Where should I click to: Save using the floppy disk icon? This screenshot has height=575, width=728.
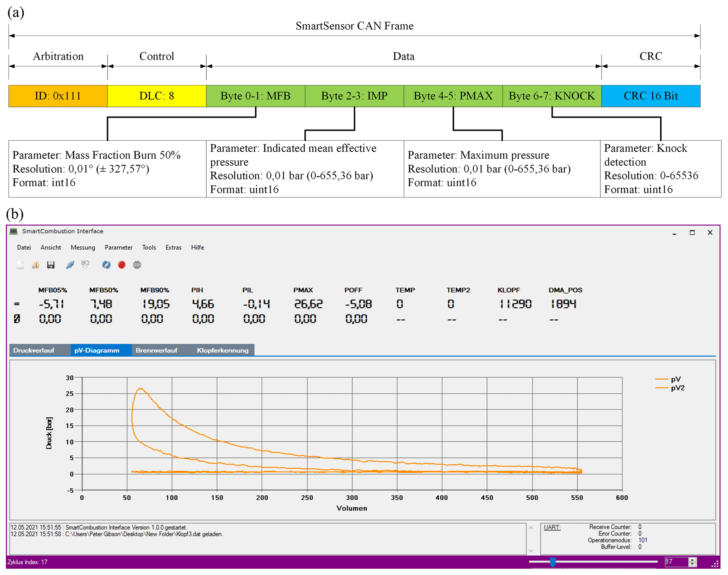[51, 265]
